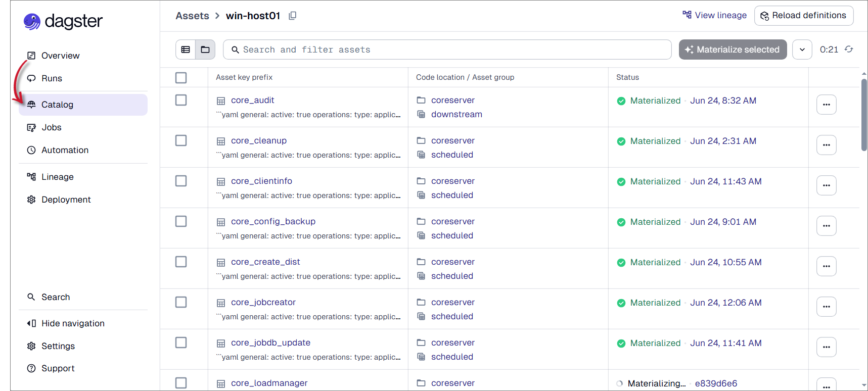Click core_audit's downstream group icon
The height and width of the screenshot is (391, 868).
coord(421,114)
